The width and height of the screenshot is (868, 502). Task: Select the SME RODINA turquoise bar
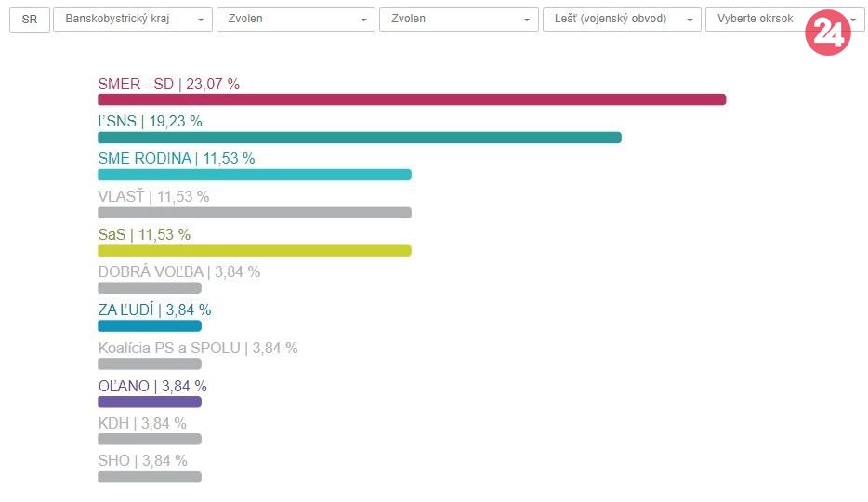click(x=254, y=175)
